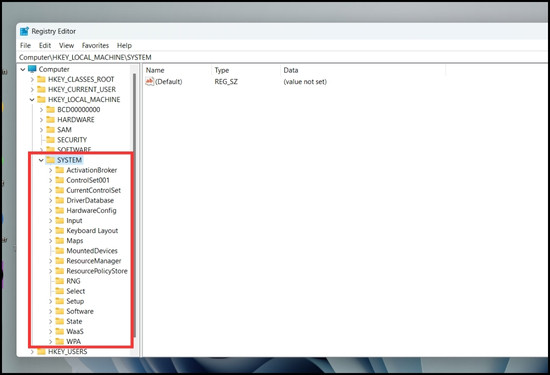The height and width of the screenshot is (375, 550).
Task: Open the File menu
Action: point(25,45)
